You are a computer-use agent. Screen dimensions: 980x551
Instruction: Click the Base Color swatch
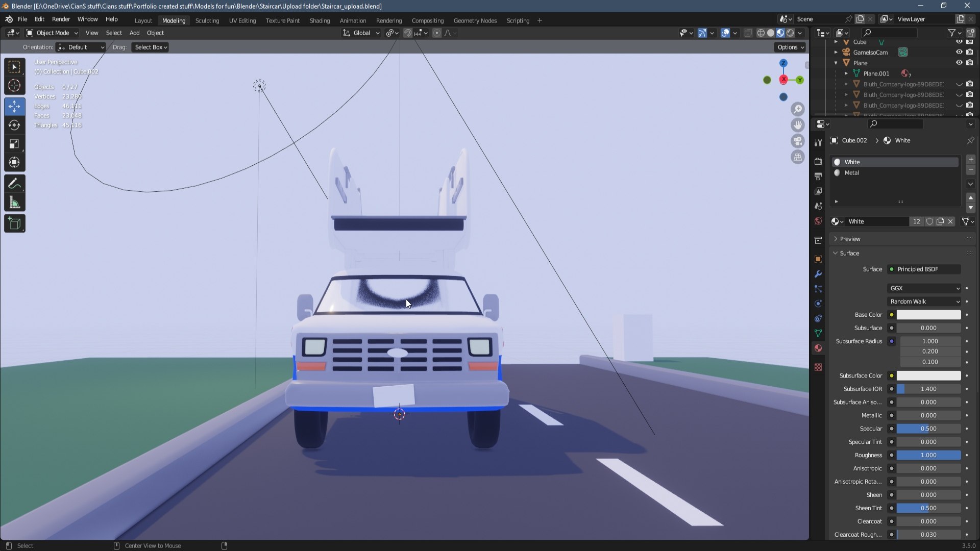pyautogui.click(x=928, y=315)
